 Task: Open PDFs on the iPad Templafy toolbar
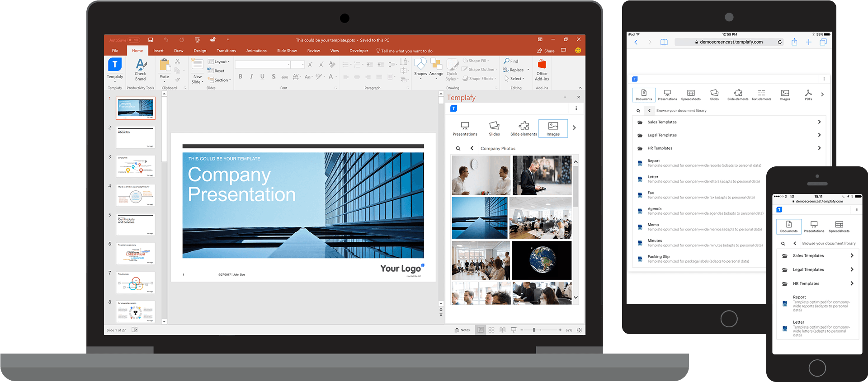tap(808, 95)
